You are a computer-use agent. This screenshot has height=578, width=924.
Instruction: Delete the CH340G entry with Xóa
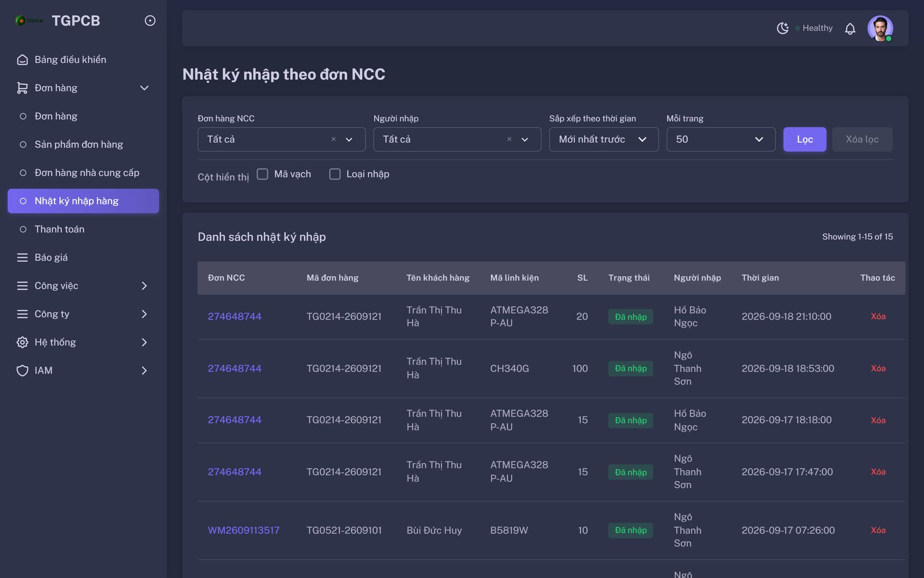878,368
